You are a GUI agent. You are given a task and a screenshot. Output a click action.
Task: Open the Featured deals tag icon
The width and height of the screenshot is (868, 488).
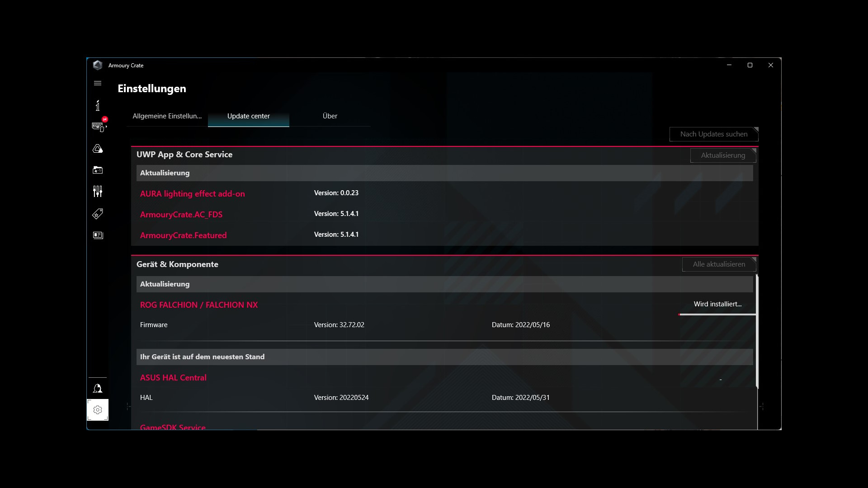click(98, 213)
